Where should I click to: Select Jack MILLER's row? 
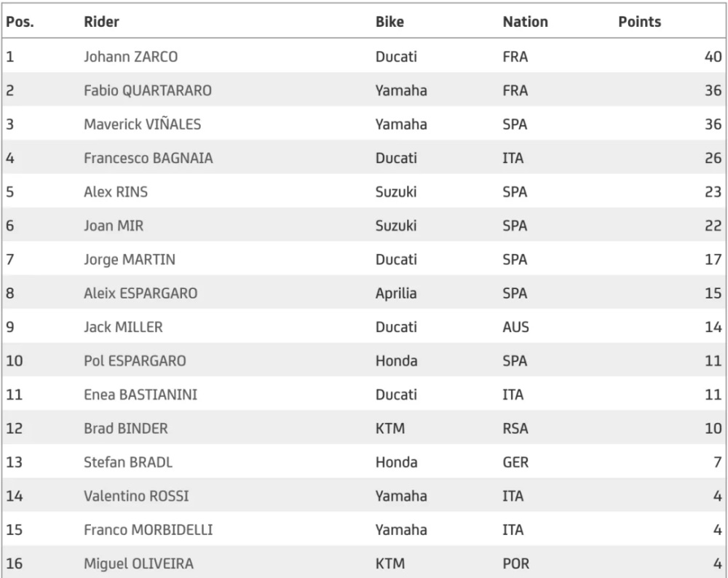point(364,327)
